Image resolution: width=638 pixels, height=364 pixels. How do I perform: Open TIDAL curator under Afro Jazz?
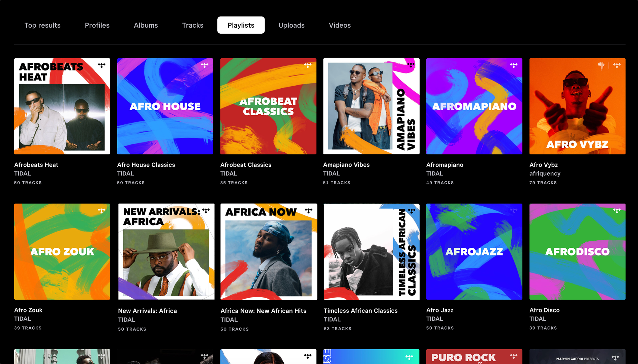coord(434,319)
